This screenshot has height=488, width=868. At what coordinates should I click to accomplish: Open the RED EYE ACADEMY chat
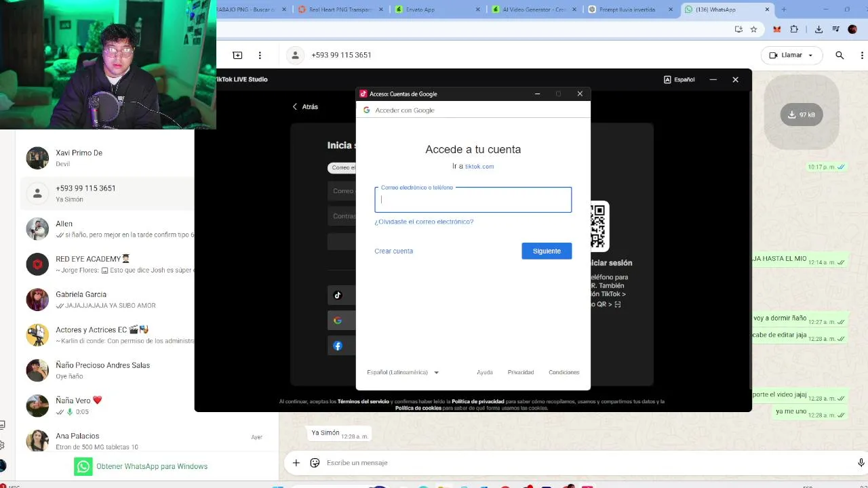[x=108, y=264]
